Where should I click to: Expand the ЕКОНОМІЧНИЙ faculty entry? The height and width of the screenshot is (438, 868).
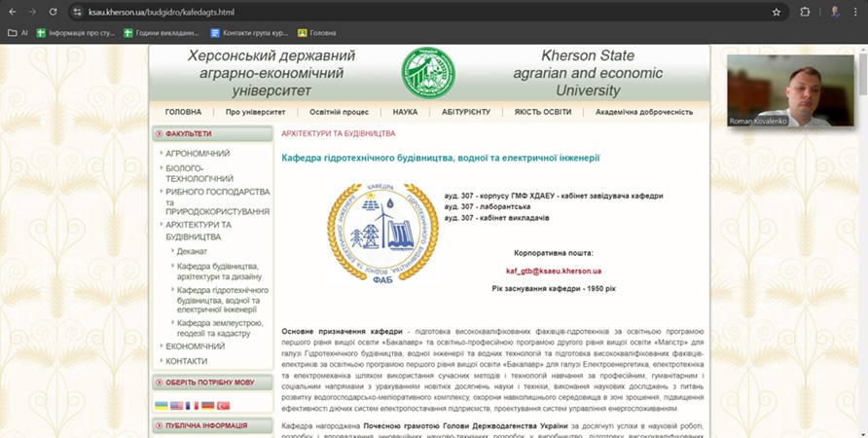pos(196,347)
